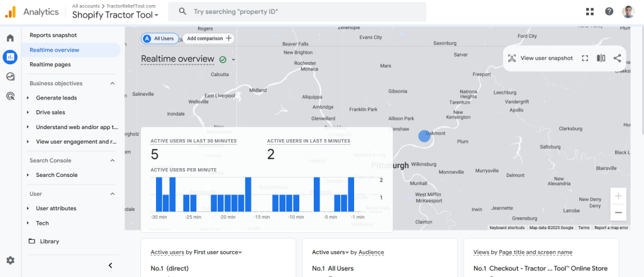The image size is (644, 277).
Task: Open the Home icon in left rail
Action: (10, 38)
